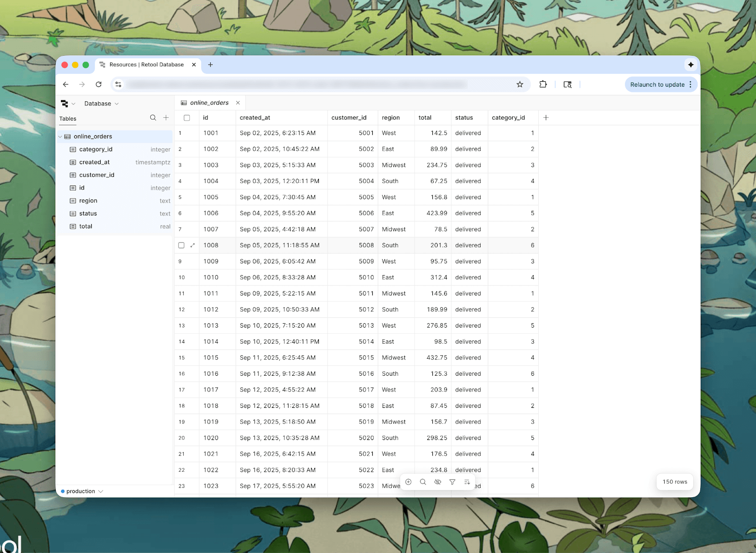Select the checkbox for row 1008
The width and height of the screenshot is (756, 553).
click(x=181, y=245)
